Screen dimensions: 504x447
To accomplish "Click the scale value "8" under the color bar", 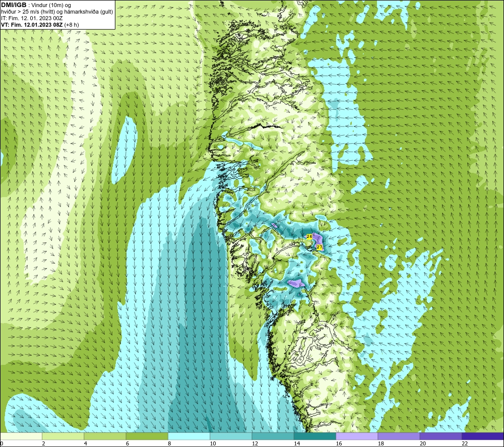I will click(169, 443).
